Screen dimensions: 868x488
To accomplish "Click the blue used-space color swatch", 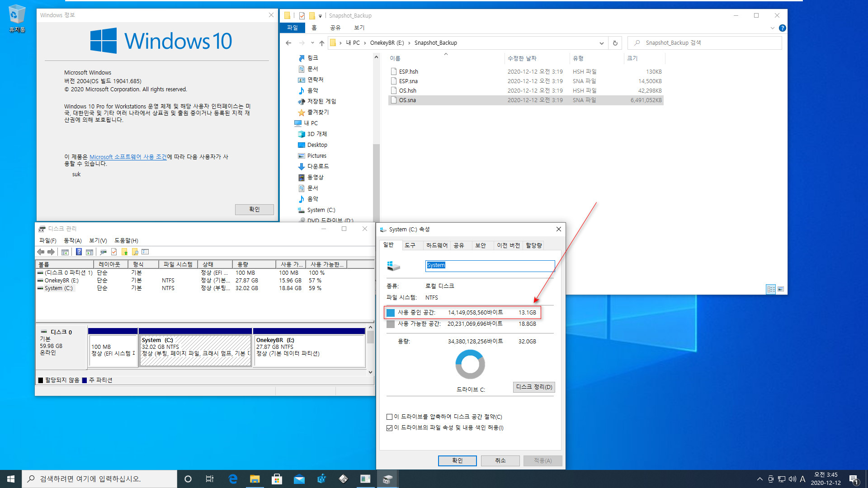I will click(391, 313).
